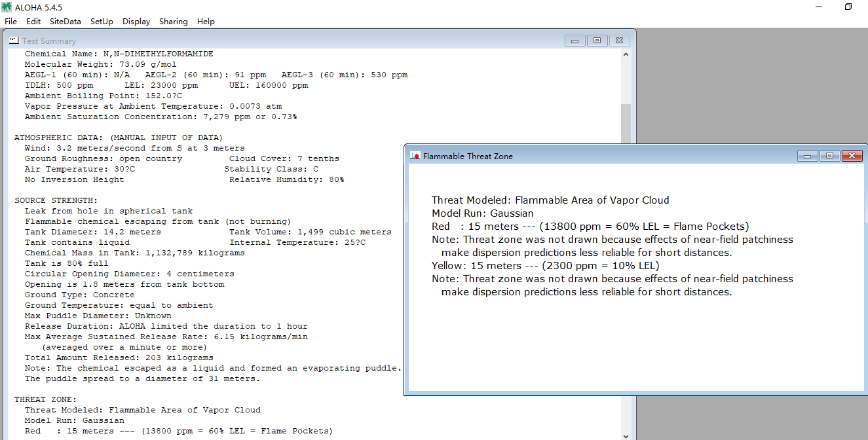Click Tank Volume: 1,499 cubic meters text
Viewport: 868px width, 440px height.
tap(311, 232)
